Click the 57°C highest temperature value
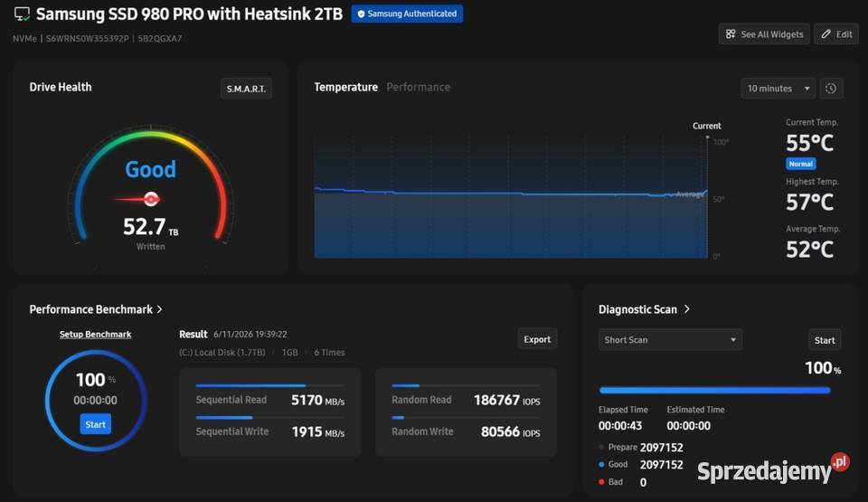Screen dimensions: 868x502 [x=809, y=203]
